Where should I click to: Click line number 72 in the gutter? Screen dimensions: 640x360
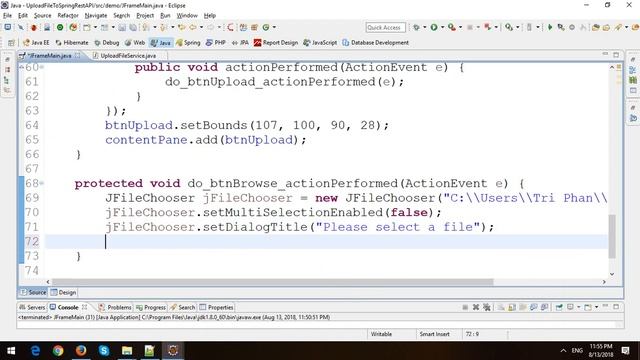(x=32, y=242)
